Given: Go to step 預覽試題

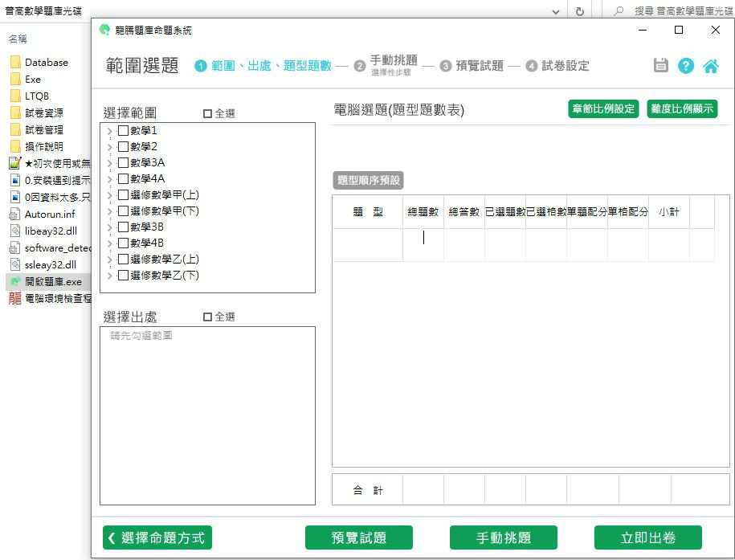Looking at the screenshot, I should [x=480, y=66].
